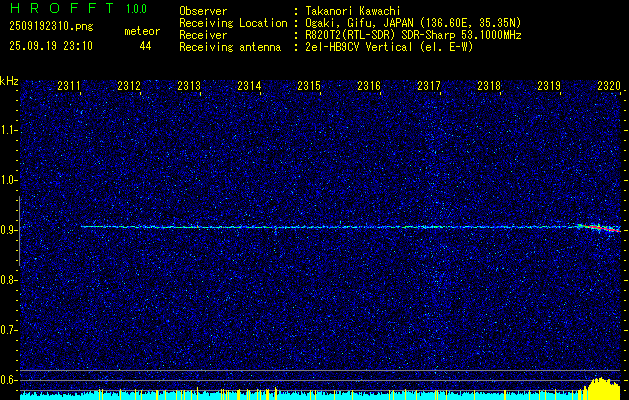This screenshot has height=400, width=629.
Task: Click the Observer label
Action: (x=203, y=11)
